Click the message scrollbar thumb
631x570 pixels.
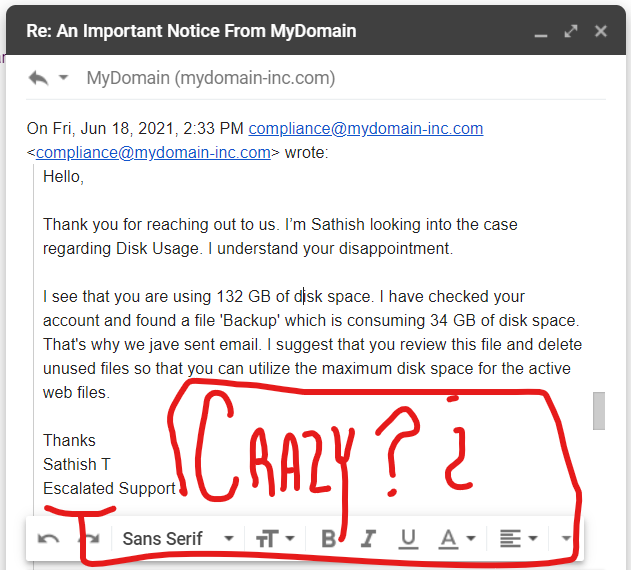point(599,411)
